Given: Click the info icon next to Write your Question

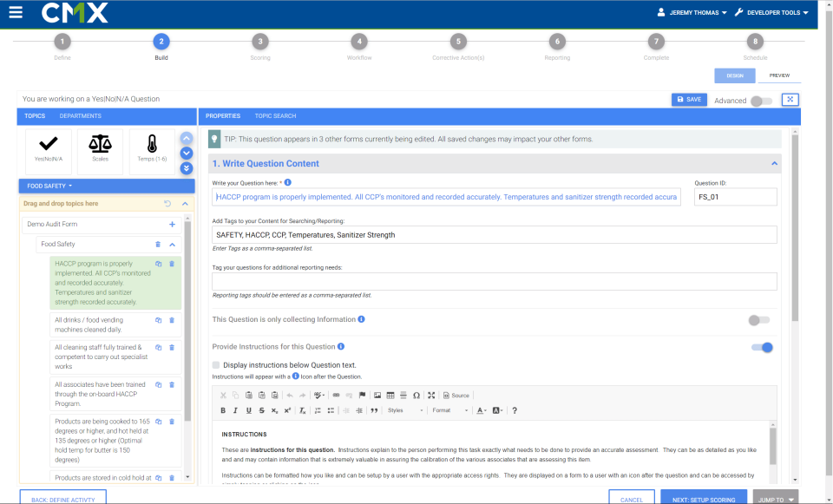Looking at the screenshot, I should click(288, 182).
